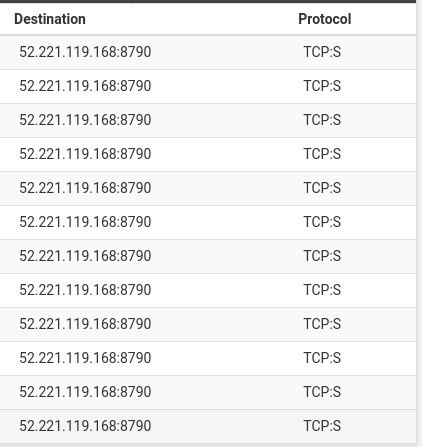Image resolution: width=422 pixels, height=447 pixels.
Task: Select the tenth row's TCP:S protocol cell
Action: (x=322, y=358)
